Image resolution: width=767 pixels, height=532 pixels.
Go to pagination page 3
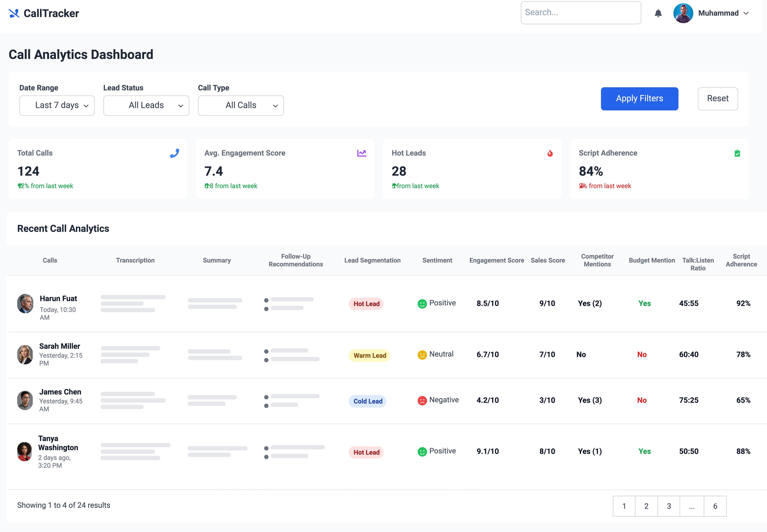[669, 506]
